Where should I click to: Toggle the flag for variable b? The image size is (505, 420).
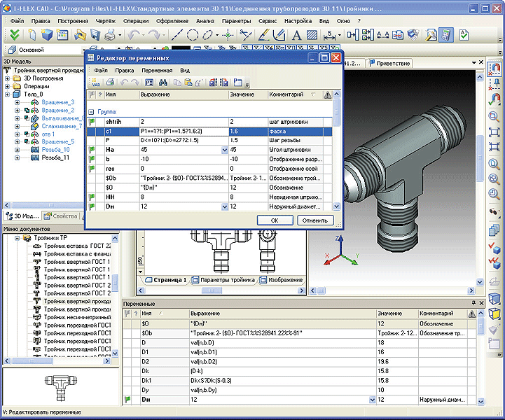[92, 159]
